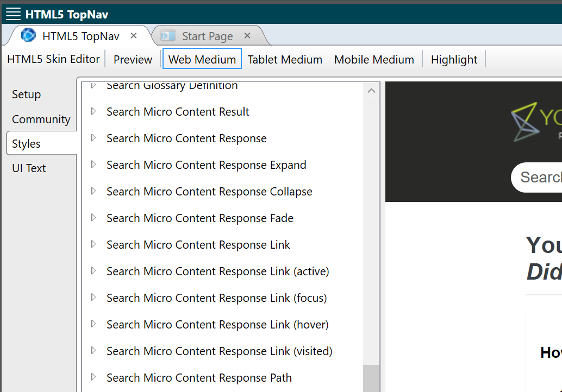Open the Preview mode
Image resolution: width=562 pixels, height=392 pixels.
click(x=132, y=59)
